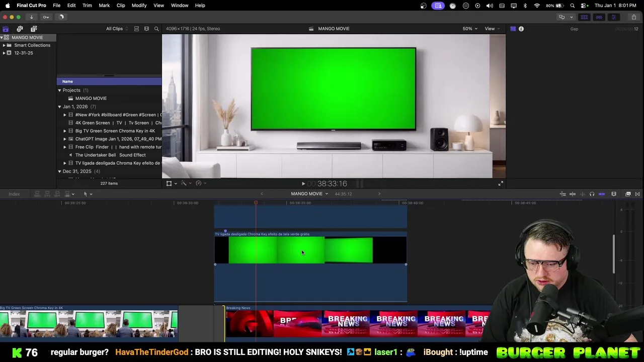The image size is (644, 362).
Task: Toggle the Timeline panel visibility
Action: (x=599, y=17)
